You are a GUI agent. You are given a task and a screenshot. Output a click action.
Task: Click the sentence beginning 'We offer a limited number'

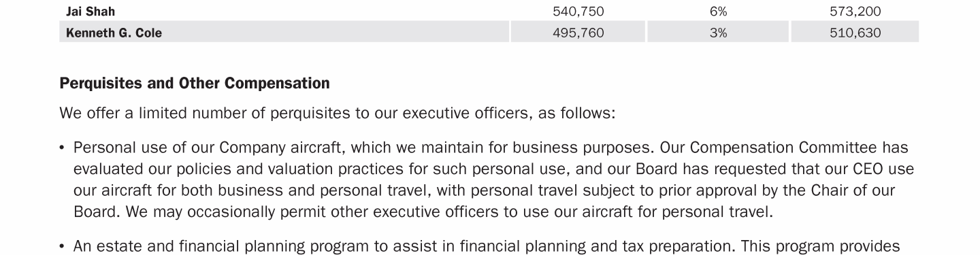[x=338, y=113]
